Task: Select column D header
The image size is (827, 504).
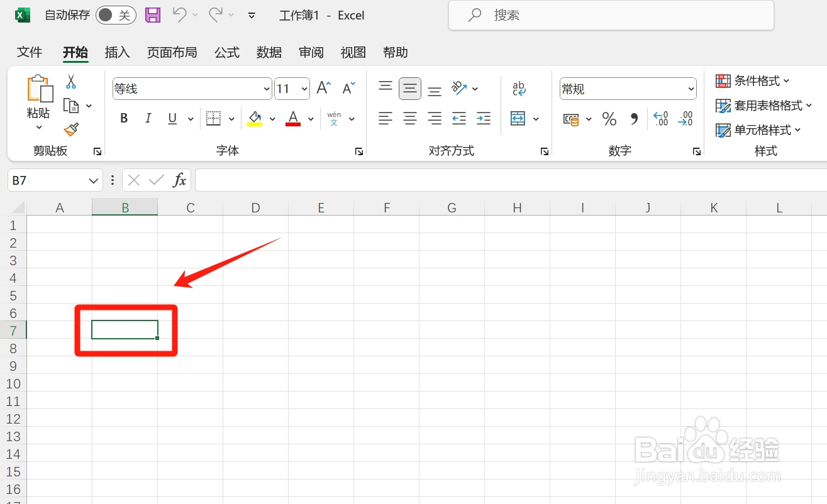Action: coord(255,207)
